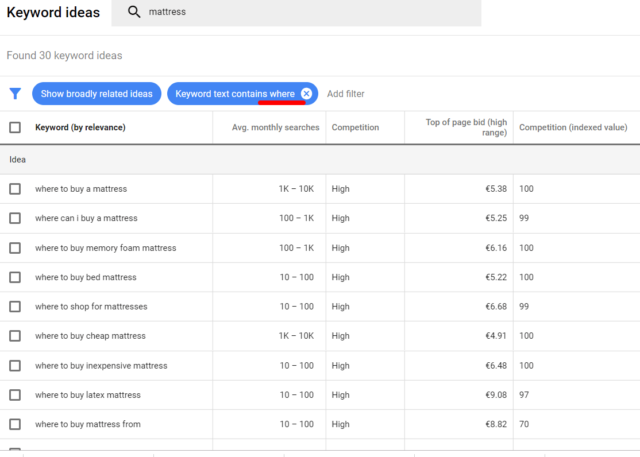The width and height of the screenshot is (640, 457).
Task: Click the 'Keyword ideas' heading
Action: click(53, 13)
